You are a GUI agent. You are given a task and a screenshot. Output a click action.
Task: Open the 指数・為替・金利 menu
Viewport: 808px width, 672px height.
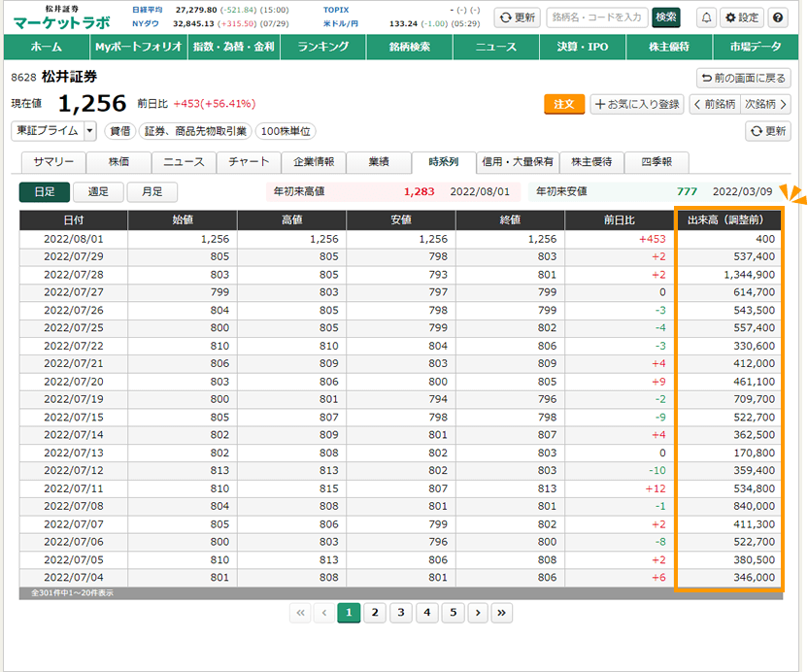(234, 47)
